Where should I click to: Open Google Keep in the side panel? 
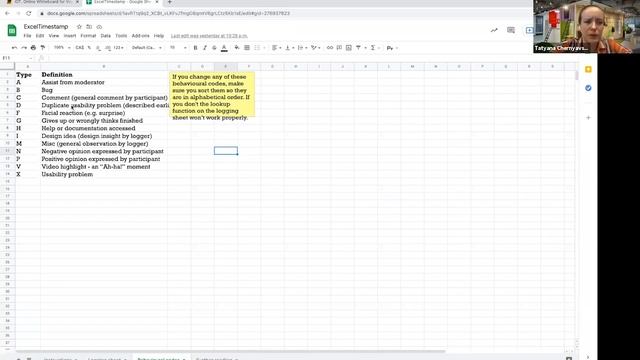click(x=588, y=69)
